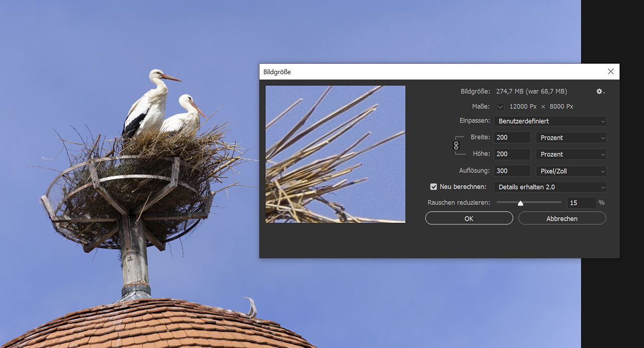Image resolution: width=644 pixels, height=348 pixels.
Task: Open the Details erhalten 2.0 resampling dropdown
Action: (x=550, y=187)
